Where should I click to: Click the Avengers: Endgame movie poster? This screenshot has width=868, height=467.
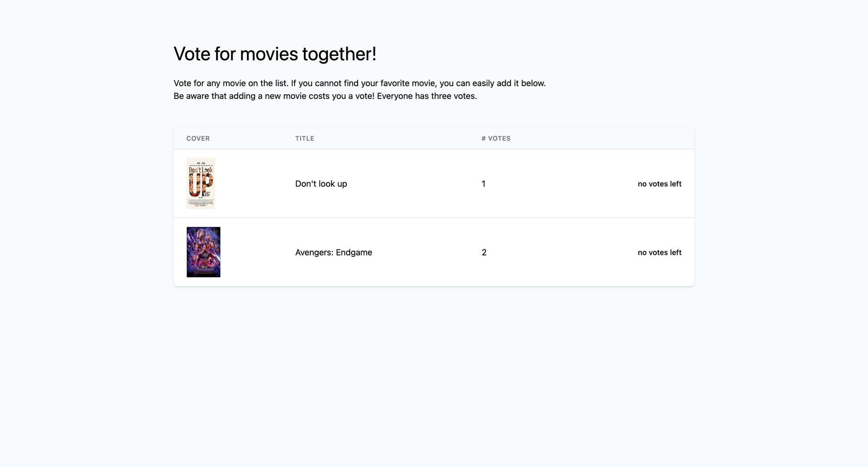pos(203,252)
